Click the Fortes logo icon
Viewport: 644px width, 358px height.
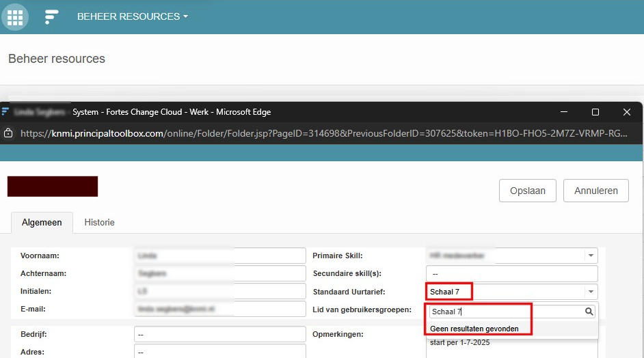52,16
